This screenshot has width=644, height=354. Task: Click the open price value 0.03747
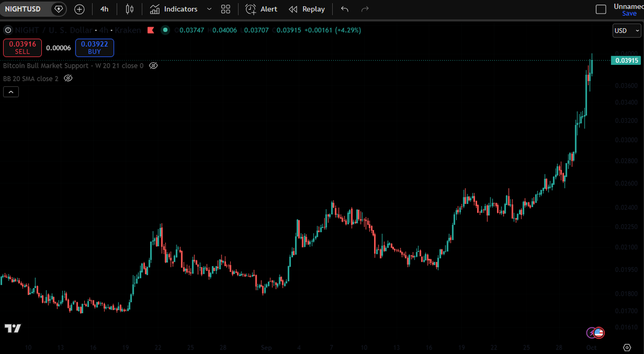click(192, 30)
